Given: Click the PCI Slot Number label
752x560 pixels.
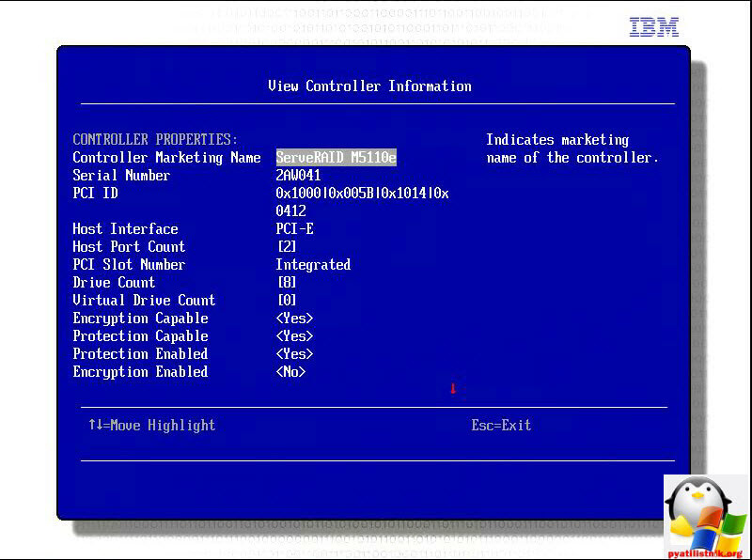Looking at the screenshot, I should 129,265.
